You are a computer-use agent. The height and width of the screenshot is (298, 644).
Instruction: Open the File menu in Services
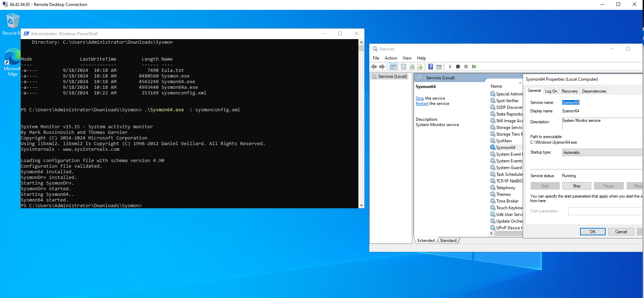[x=376, y=58]
